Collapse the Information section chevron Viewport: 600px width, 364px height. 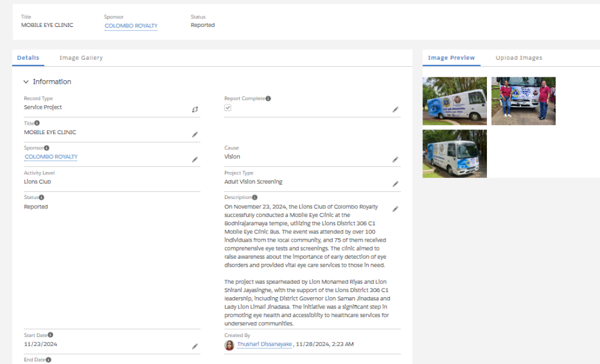point(26,82)
